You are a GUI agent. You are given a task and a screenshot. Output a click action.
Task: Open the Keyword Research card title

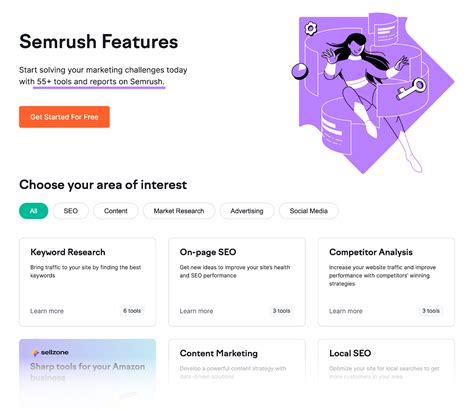(x=68, y=252)
